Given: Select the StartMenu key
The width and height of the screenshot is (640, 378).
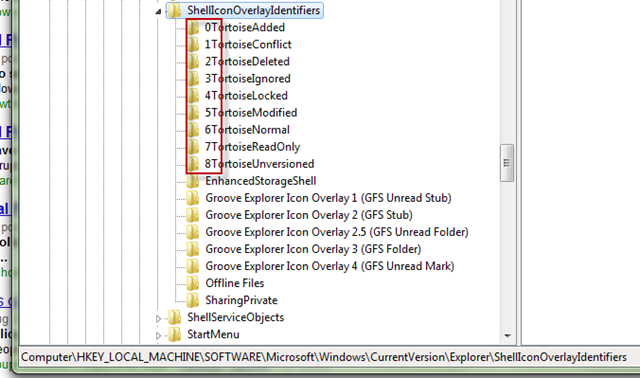Looking at the screenshot, I should pyautogui.click(x=213, y=335).
